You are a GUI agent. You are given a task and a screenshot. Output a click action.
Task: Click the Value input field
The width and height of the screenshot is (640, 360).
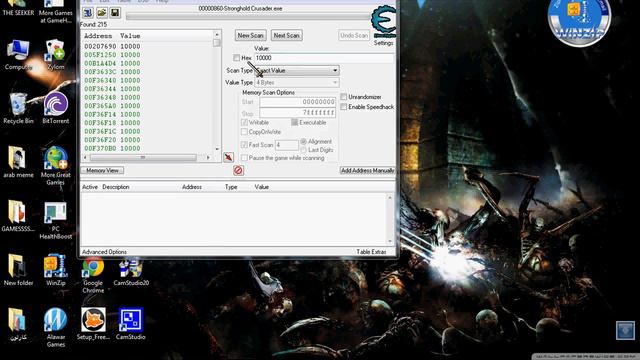(324, 58)
